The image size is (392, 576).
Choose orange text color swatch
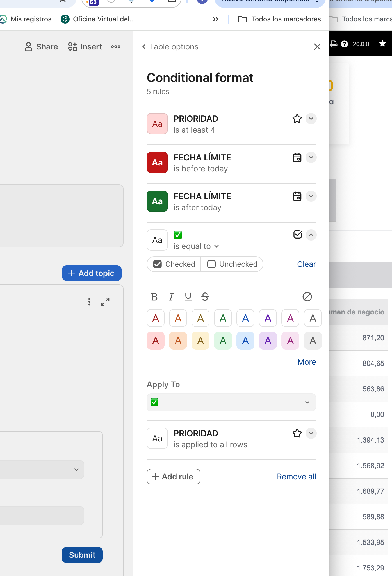click(x=178, y=318)
